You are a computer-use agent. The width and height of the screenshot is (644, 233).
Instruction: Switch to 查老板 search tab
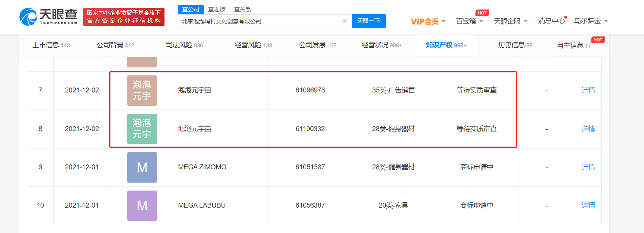(x=217, y=9)
